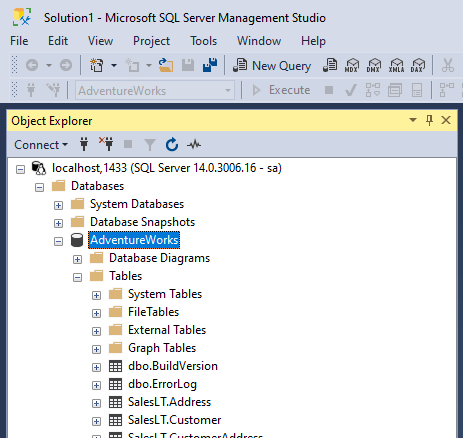Click the Object Explorer Stop icon
This screenshot has height=438, width=463.
point(128,144)
